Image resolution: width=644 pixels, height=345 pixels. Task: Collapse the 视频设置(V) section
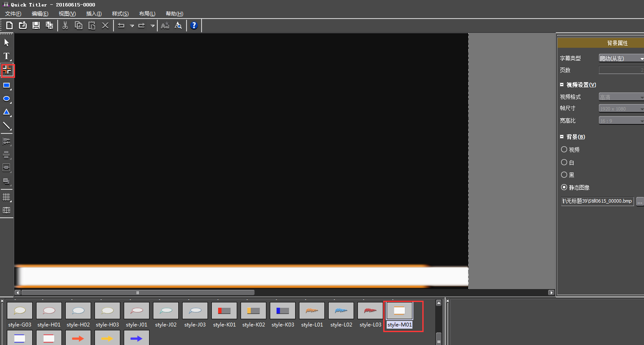pos(562,85)
